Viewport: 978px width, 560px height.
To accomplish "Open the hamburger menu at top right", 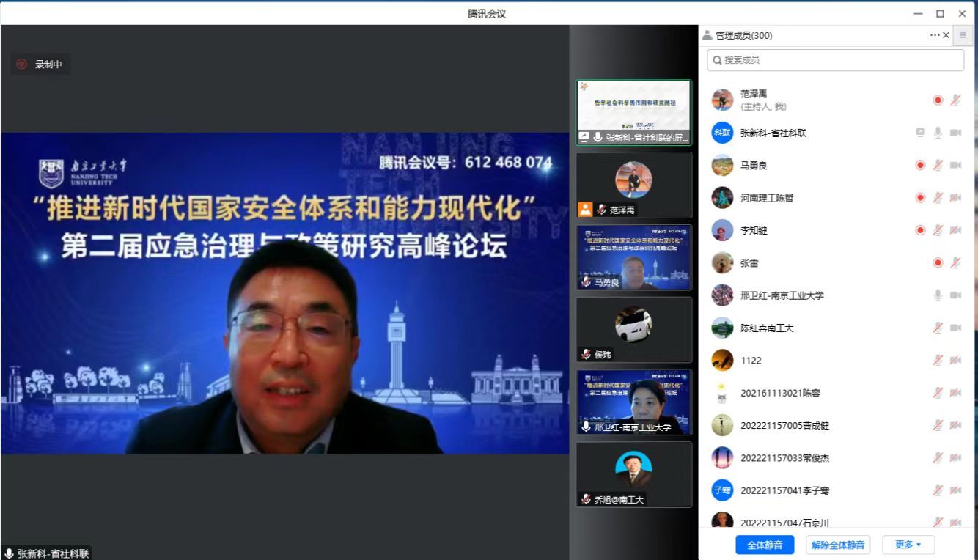I will click(963, 35).
